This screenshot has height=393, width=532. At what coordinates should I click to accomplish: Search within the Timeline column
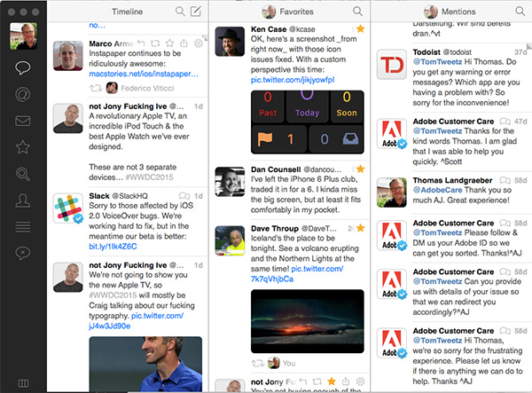(x=180, y=12)
